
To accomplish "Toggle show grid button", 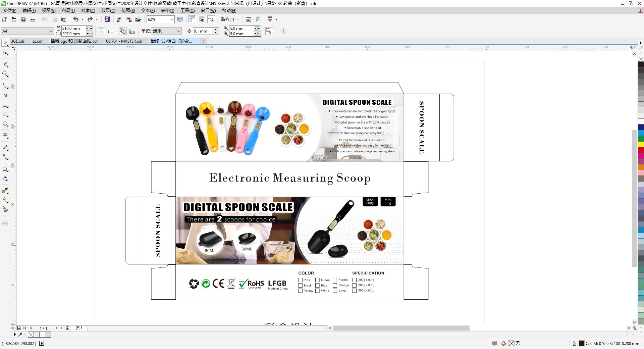I will pyautogui.click(x=202, y=19).
